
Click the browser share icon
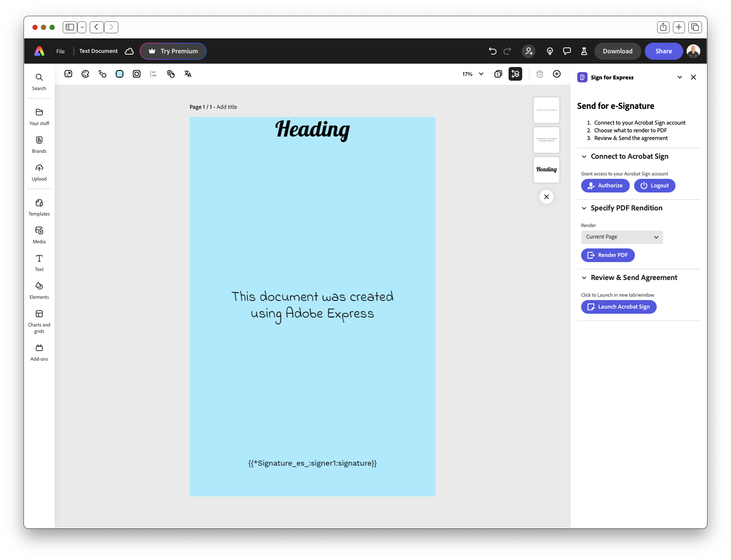[663, 27]
